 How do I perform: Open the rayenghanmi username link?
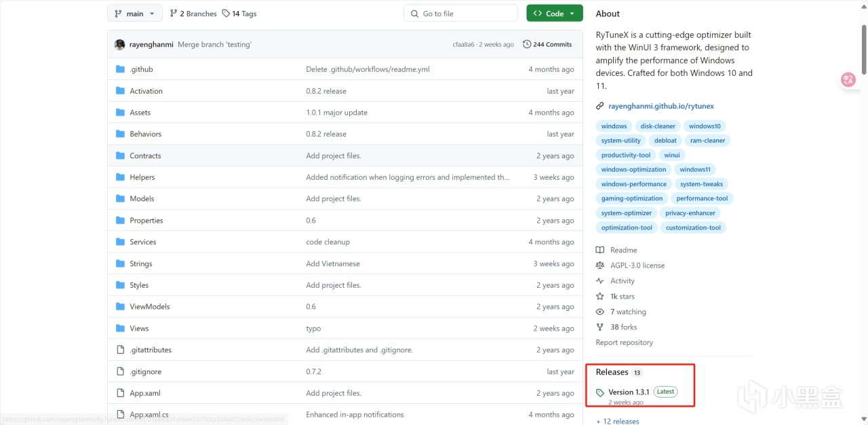click(x=151, y=44)
